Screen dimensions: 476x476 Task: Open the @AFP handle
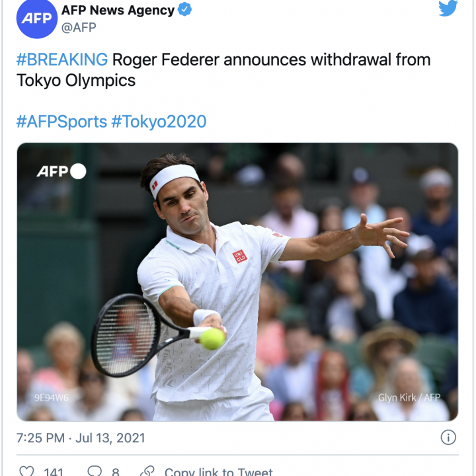point(79,28)
